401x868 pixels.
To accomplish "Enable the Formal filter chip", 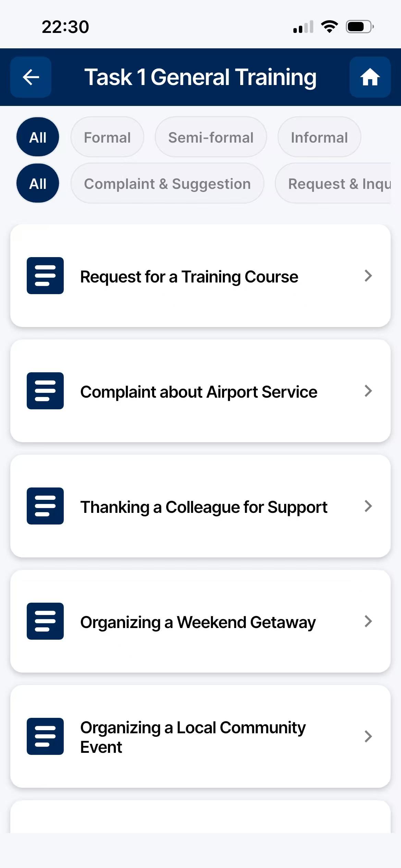I will pos(107,137).
